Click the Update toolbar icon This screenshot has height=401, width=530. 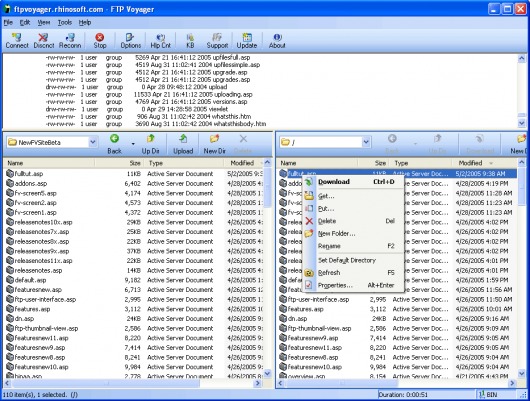[247, 41]
